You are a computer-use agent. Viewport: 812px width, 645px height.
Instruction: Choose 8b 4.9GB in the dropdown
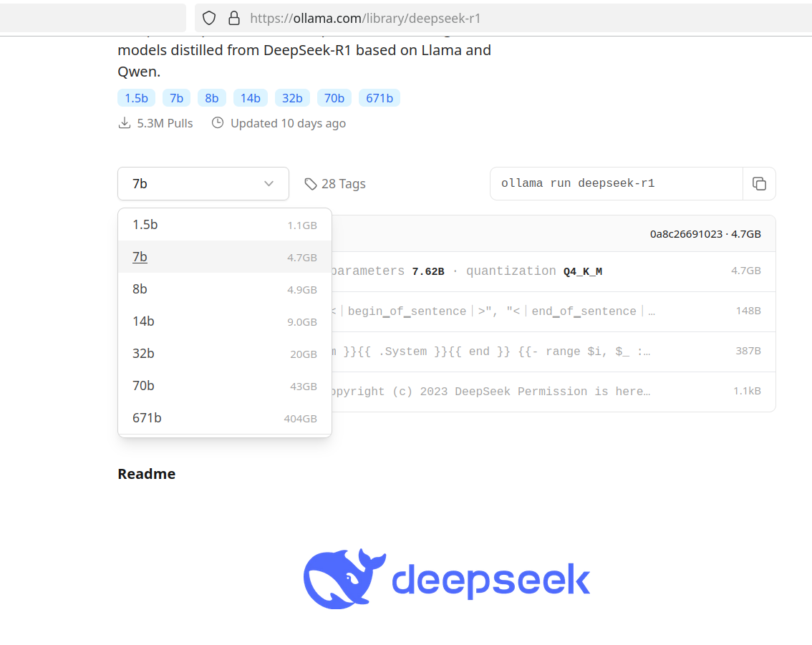point(225,288)
